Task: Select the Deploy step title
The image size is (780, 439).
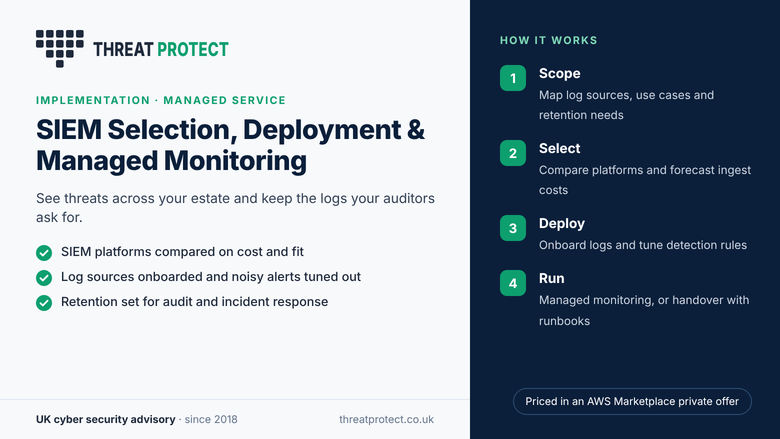Action: pyautogui.click(x=562, y=224)
